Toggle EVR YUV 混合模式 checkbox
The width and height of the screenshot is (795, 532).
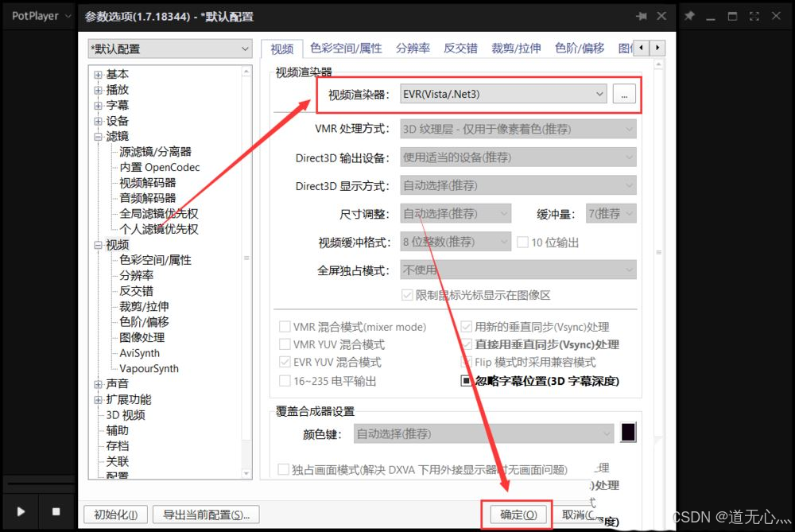click(285, 362)
